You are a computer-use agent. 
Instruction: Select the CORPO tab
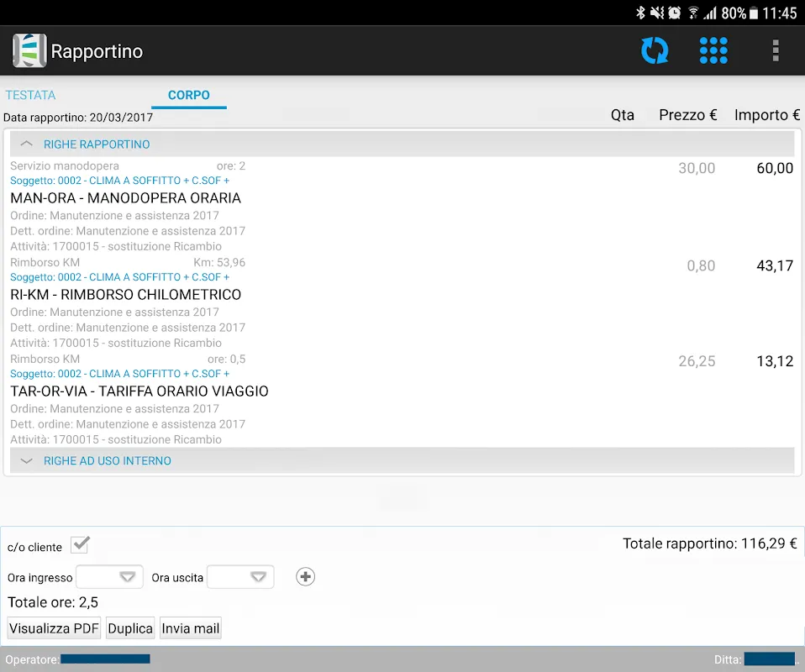189,95
